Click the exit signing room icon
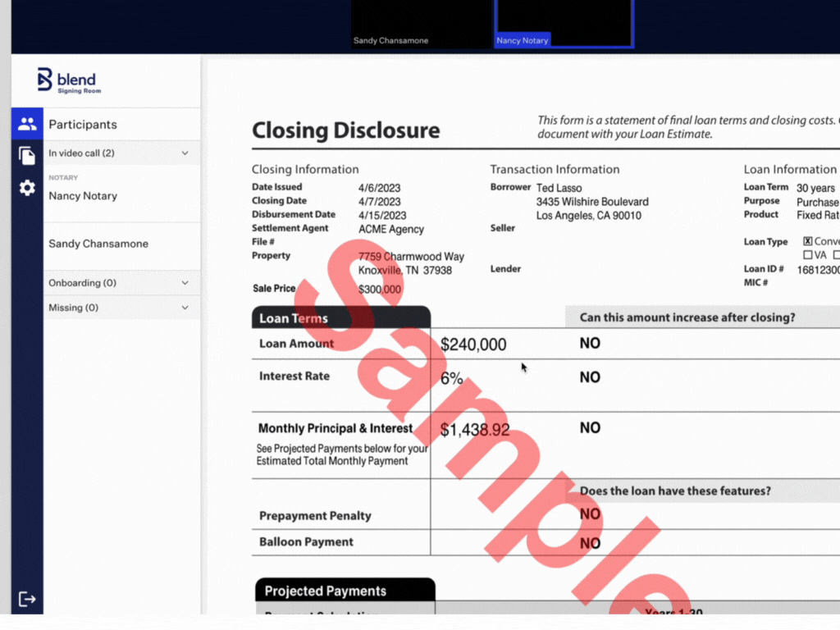The width and height of the screenshot is (840, 630). click(27, 599)
